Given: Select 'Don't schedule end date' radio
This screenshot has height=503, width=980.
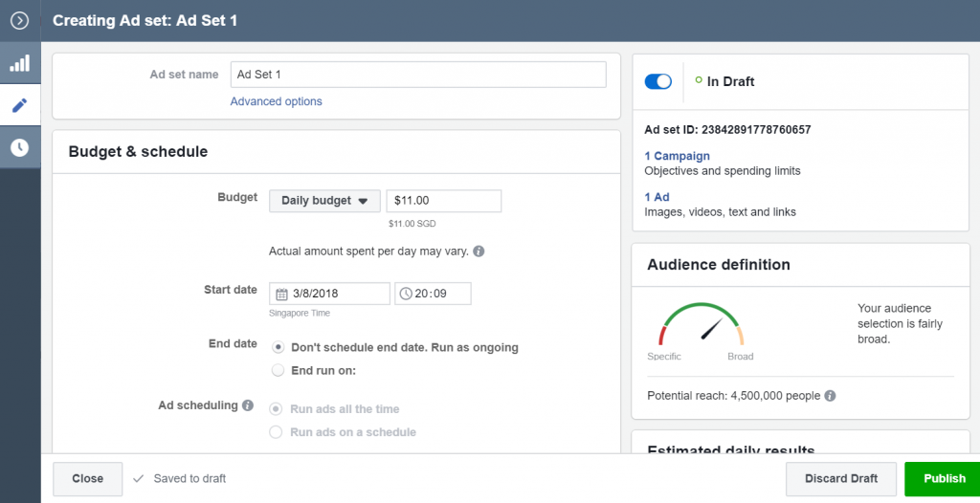Looking at the screenshot, I should (x=278, y=347).
